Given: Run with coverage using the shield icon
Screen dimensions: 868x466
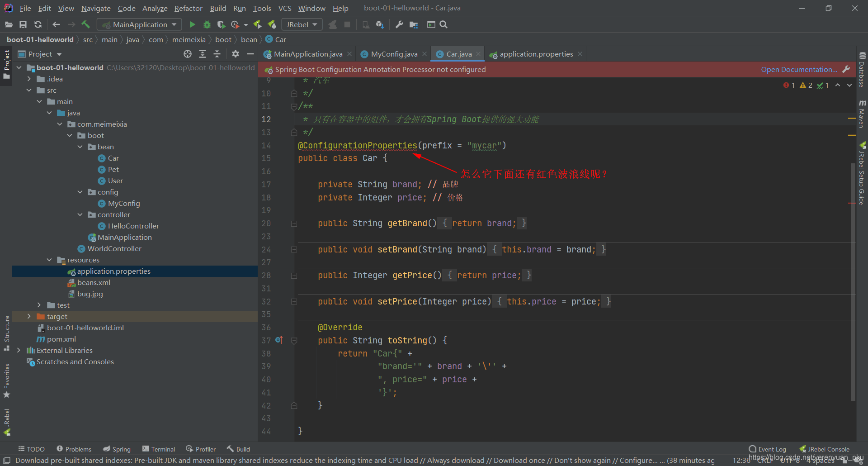Looking at the screenshot, I should point(221,24).
